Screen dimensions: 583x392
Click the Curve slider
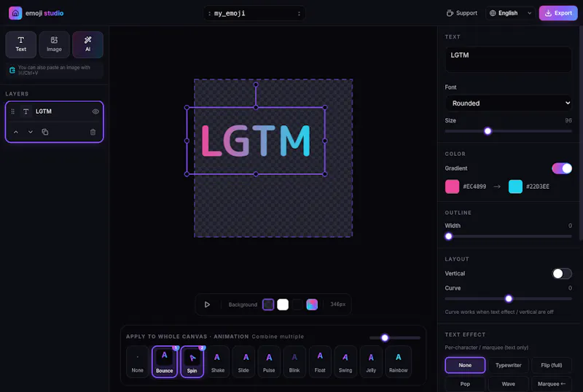(x=508, y=299)
